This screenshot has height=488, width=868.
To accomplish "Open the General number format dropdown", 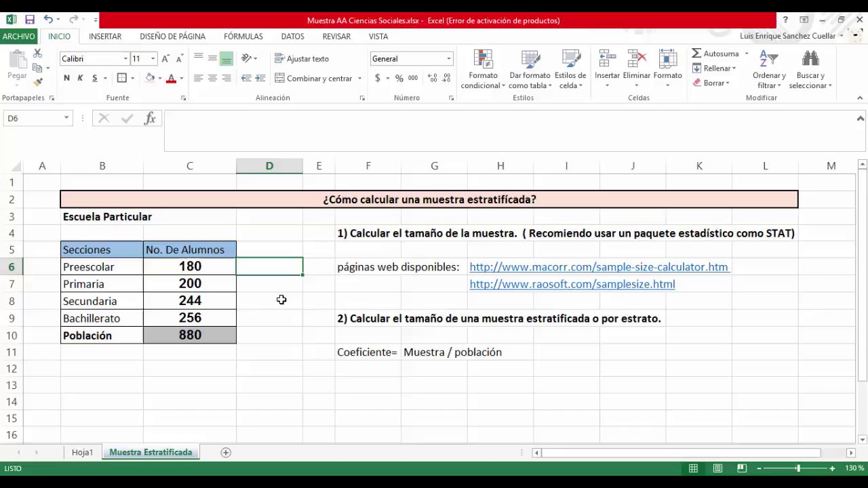I will 448,59.
